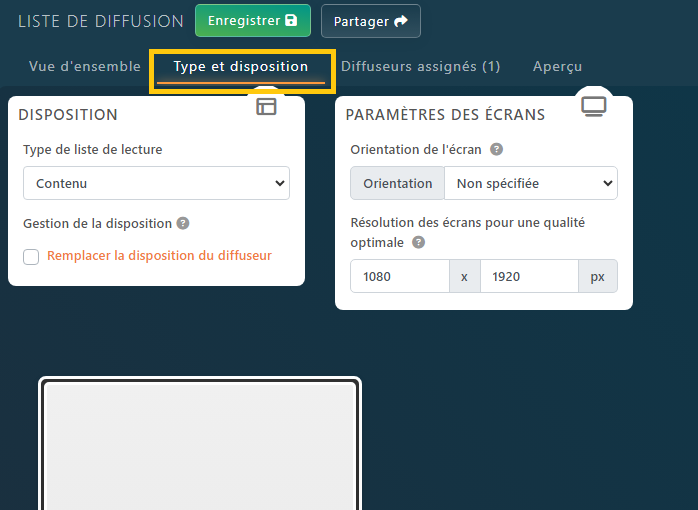The height and width of the screenshot is (510, 698).
Task: Select the Type et disposition tab
Action: (x=241, y=67)
